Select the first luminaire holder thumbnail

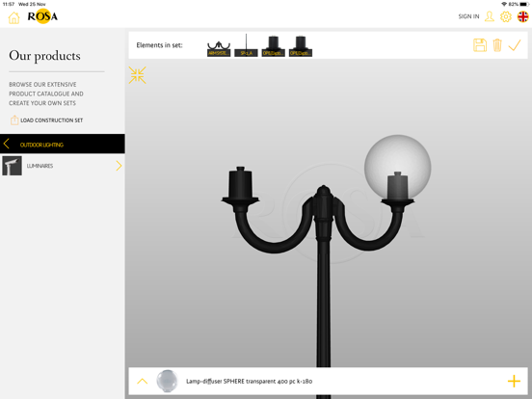pyautogui.click(x=273, y=46)
